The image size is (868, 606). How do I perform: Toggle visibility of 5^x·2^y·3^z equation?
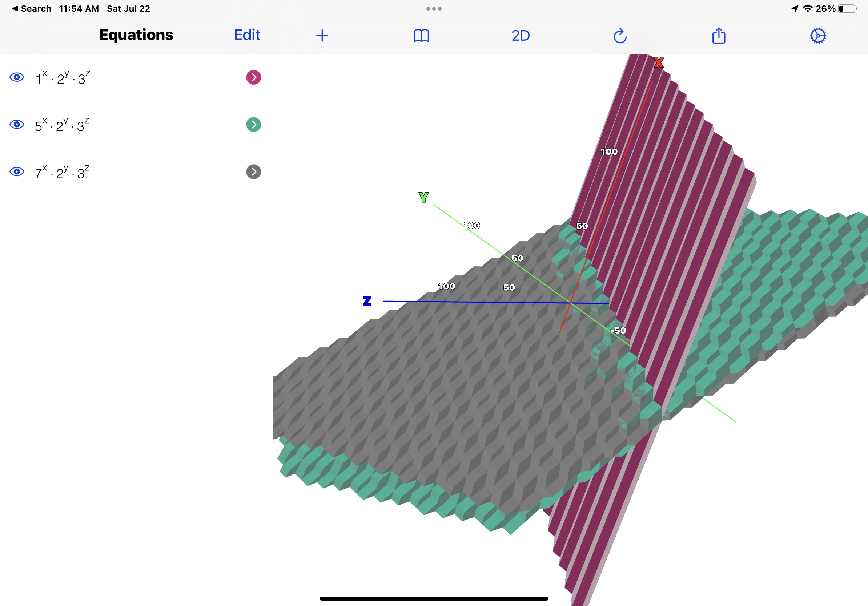[17, 125]
